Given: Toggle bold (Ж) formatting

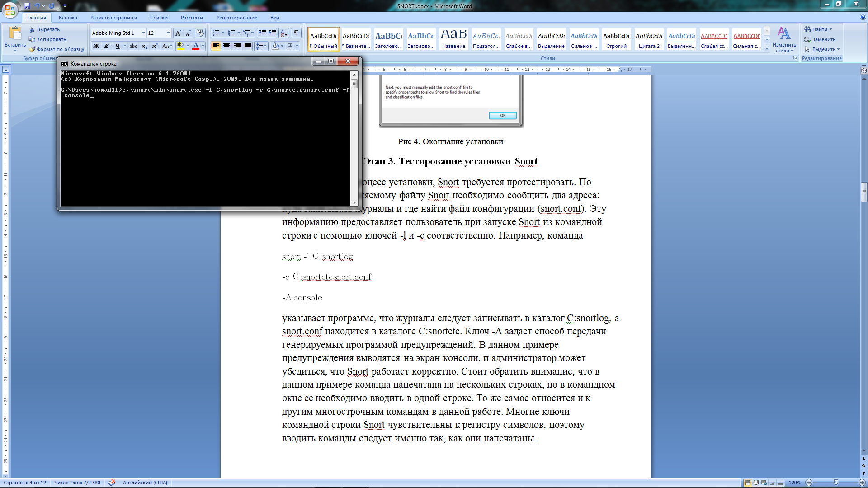Looking at the screenshot, I should tap(96, 46).
